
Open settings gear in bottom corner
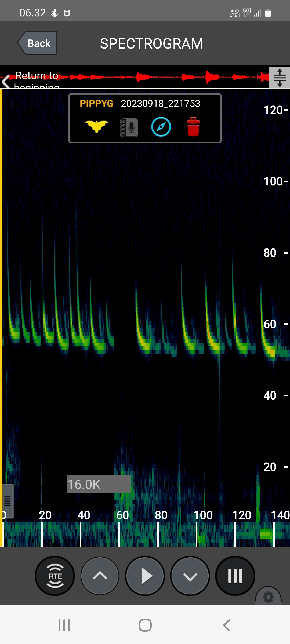(268, 597)
